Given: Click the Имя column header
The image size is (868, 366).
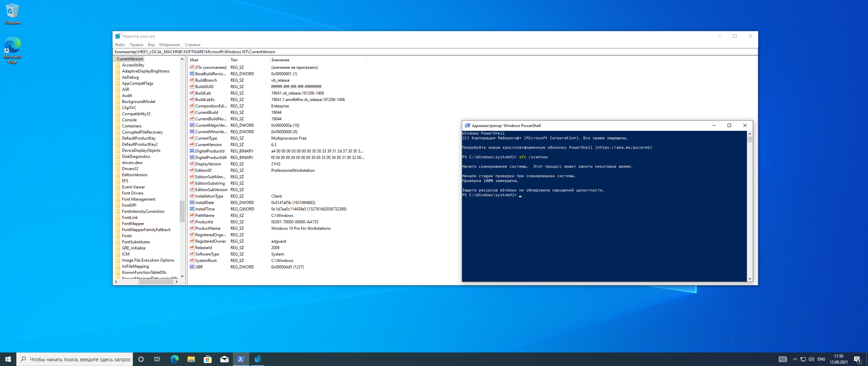Looking at the screenshot, I should click(x=208, y=60).
